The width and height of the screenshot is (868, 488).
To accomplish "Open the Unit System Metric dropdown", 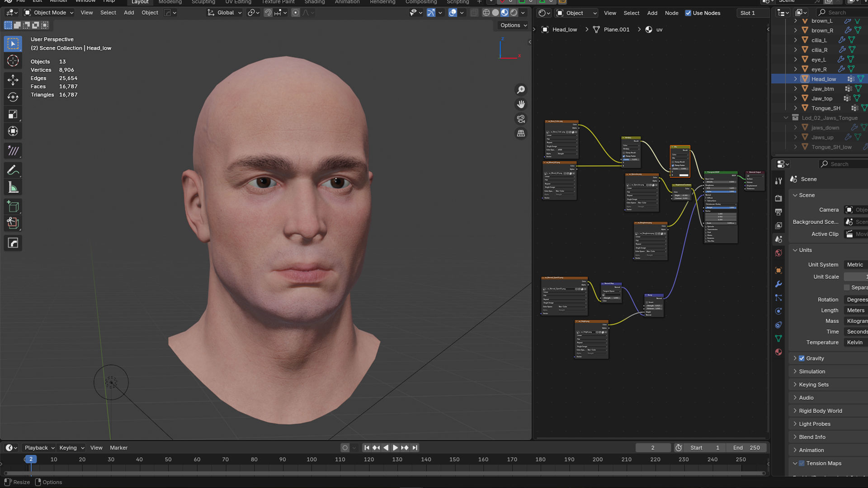I will coord(855,265).
